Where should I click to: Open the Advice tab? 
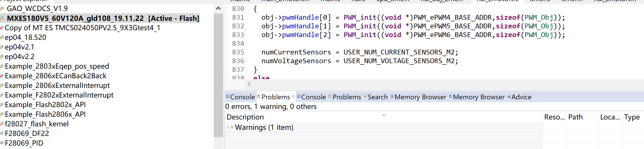tap(521, 97)
